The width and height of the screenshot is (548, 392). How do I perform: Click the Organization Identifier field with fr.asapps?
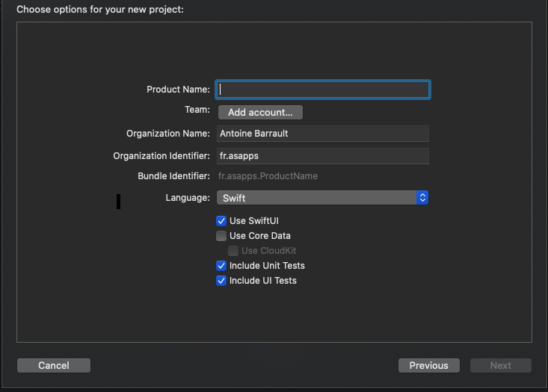coord(322,155)
